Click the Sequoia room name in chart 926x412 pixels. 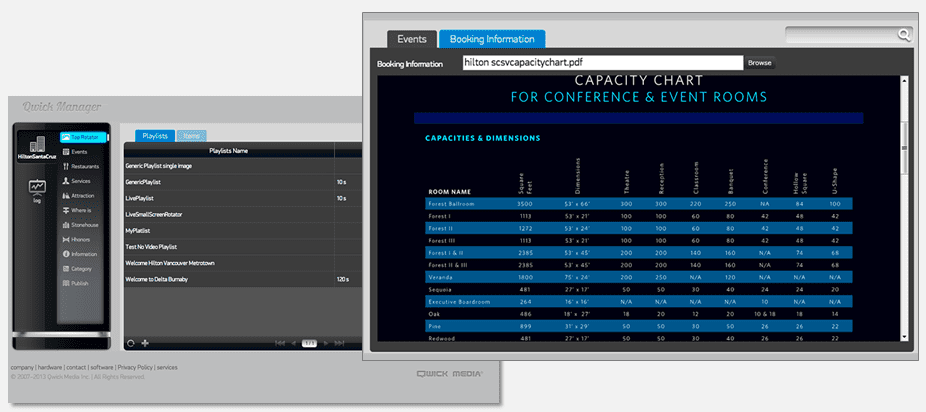click(440, 289)
